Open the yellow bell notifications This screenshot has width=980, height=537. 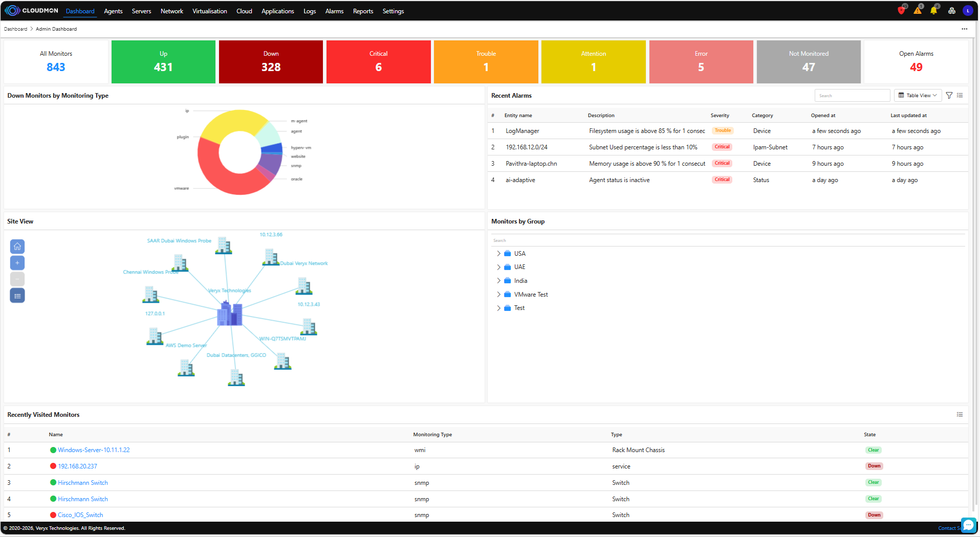[933, 11]
